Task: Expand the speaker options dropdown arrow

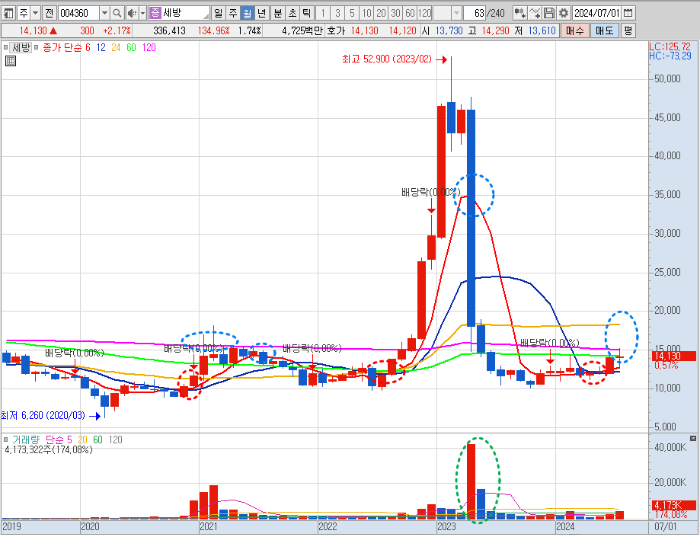Action: tap(143, 13)
